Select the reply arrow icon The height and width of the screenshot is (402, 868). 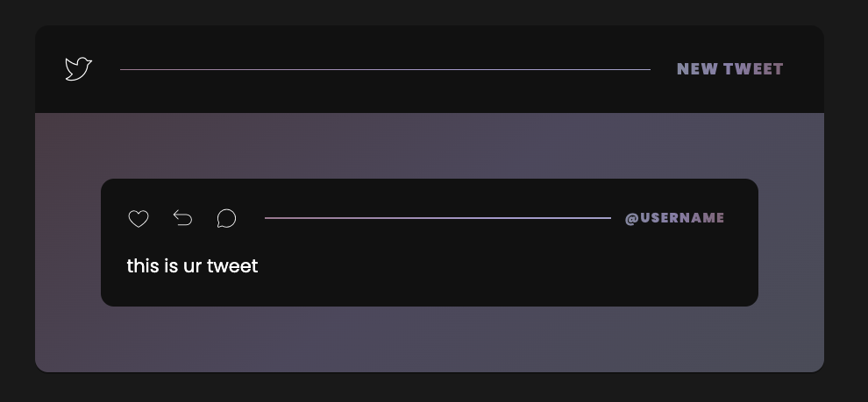pyautogui.click(x=182, y=218)
